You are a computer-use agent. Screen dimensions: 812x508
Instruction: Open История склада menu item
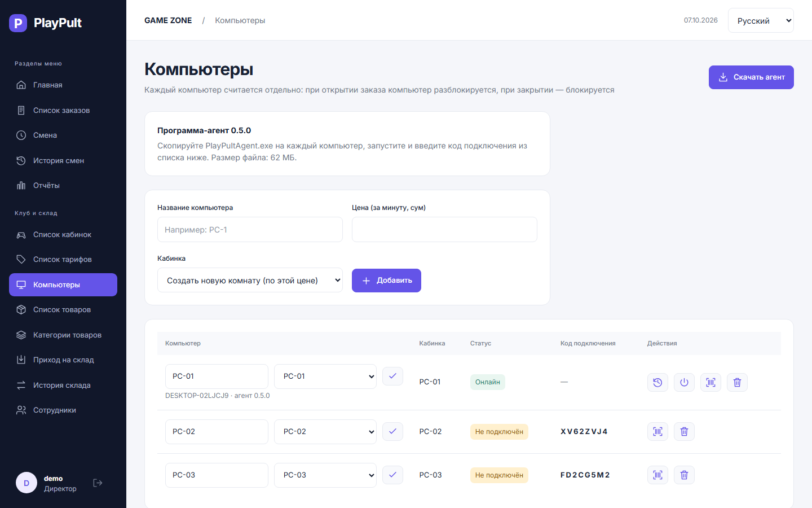(x=63, y=385)
